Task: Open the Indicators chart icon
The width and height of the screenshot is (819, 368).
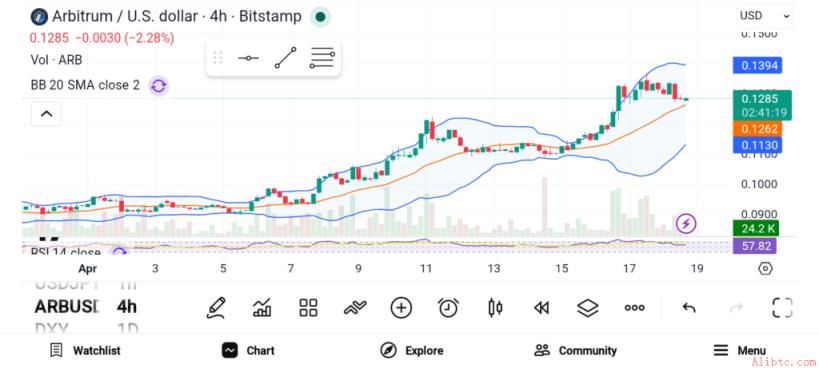Action: (x=262, y=307)
